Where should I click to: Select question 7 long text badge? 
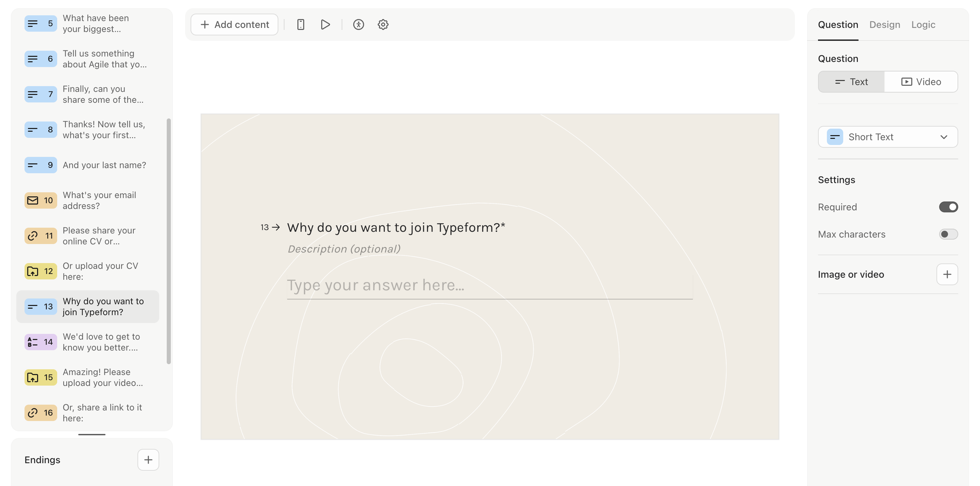tap(41, 94)
